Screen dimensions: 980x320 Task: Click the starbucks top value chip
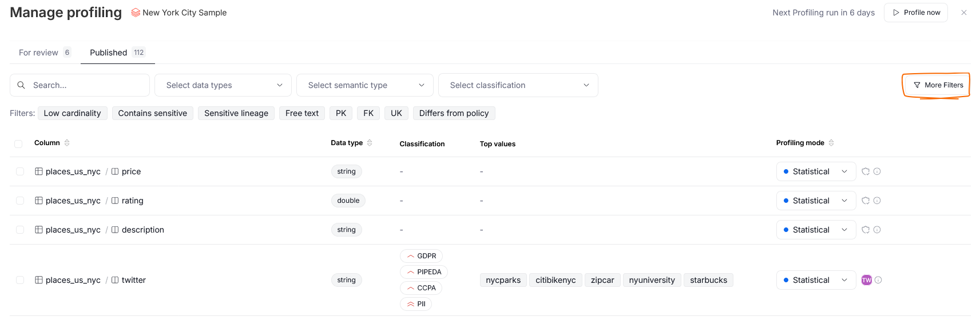[709, 280]
